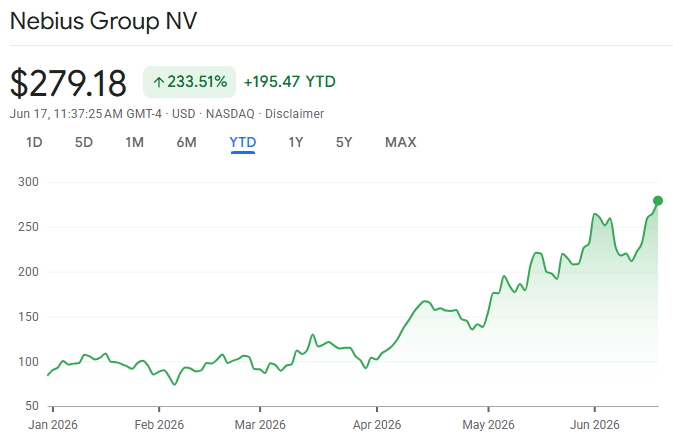Screen dimensions: 673x441
Task: Select the YTD range tab
Action: click(x=243, y=142)
